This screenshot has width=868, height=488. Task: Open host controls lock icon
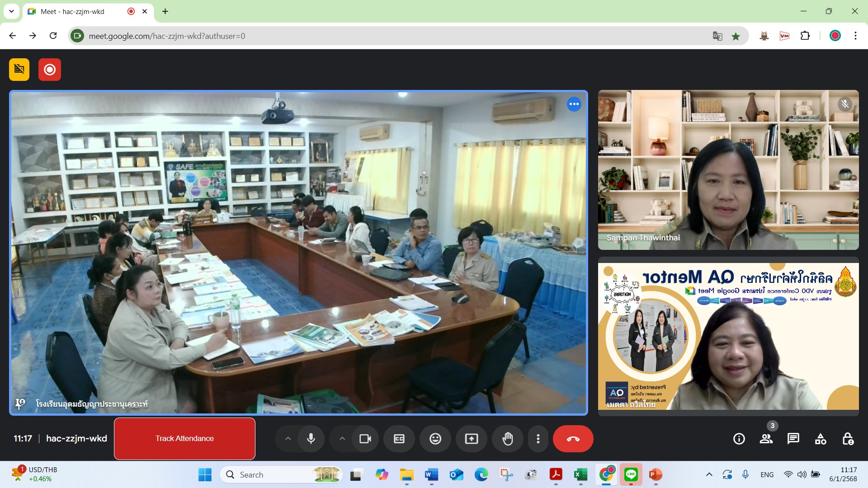[x=848, y=439]
